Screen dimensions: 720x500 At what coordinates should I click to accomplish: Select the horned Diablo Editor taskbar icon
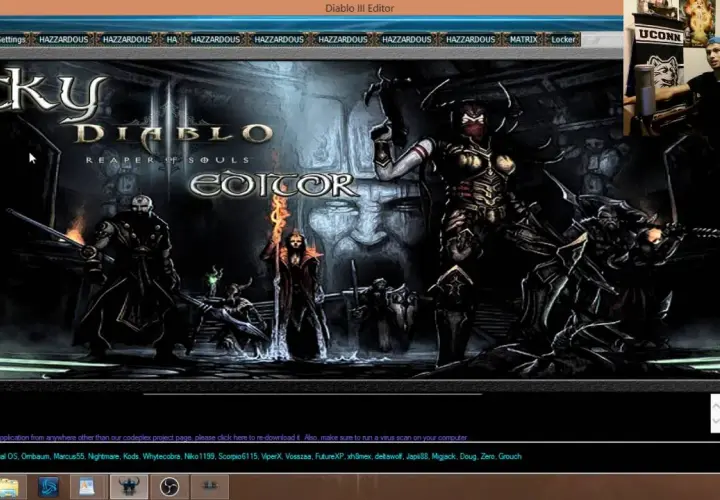coord(129,487)
